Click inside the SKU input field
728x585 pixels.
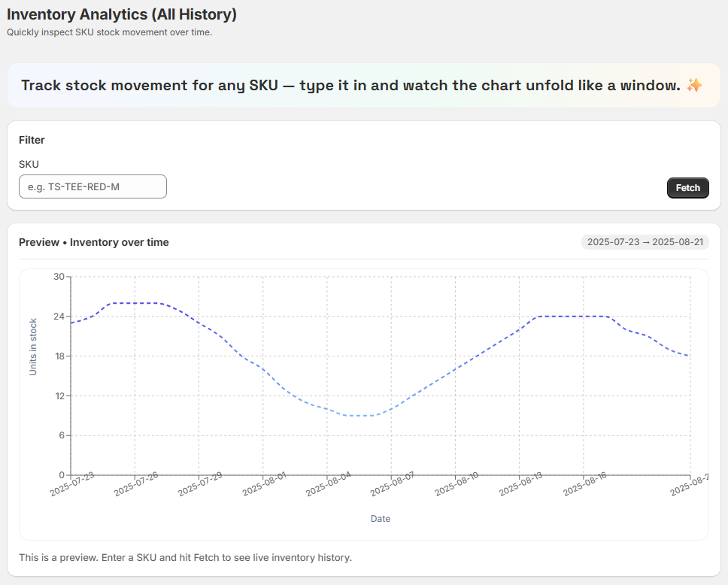[93, 186]
